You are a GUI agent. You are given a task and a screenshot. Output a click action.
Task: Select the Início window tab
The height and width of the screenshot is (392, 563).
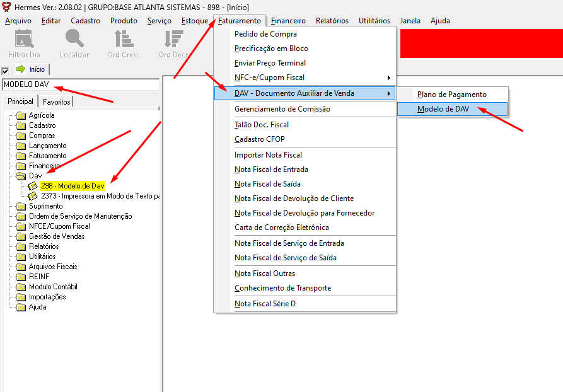point(30,69)
